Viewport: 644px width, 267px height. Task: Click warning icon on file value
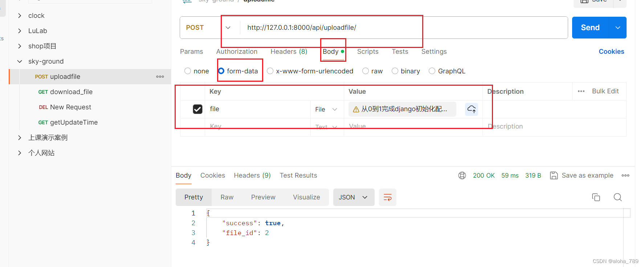[x=356, y=109]
